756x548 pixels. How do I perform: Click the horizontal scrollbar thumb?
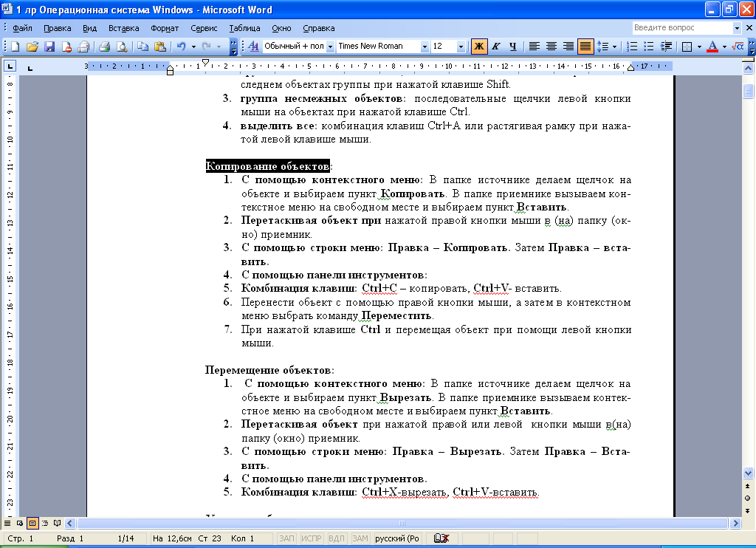[x=402, y=524]
